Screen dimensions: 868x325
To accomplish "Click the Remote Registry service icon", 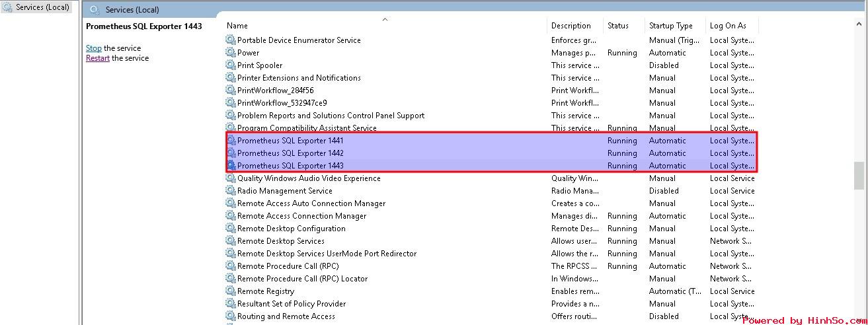I will tap(230, 291).
